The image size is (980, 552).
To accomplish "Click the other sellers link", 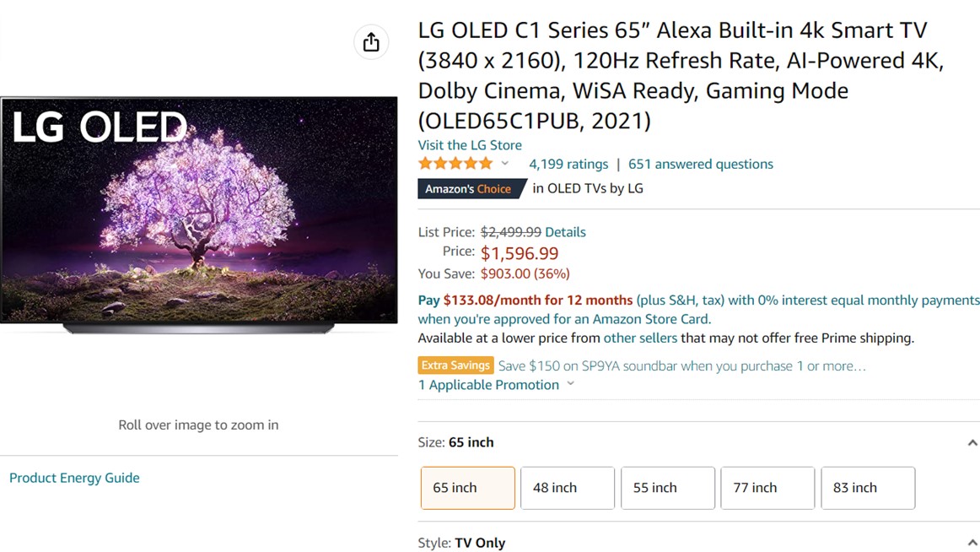I will tap(640, 338).
